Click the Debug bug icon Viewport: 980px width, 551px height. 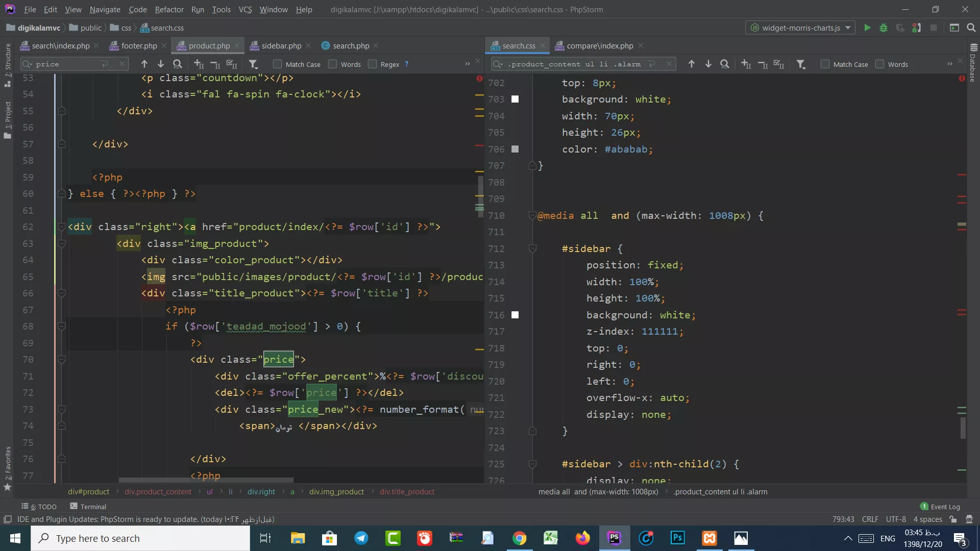pos(884,28)
